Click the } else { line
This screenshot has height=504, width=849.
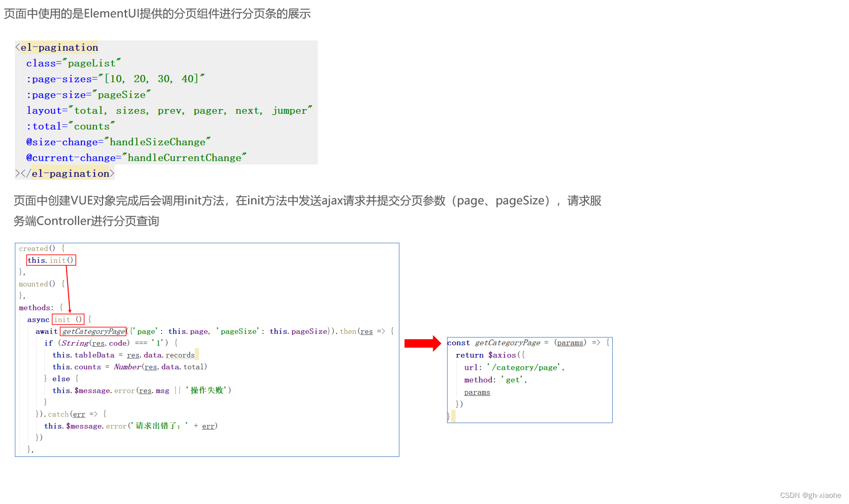(61, 379)
